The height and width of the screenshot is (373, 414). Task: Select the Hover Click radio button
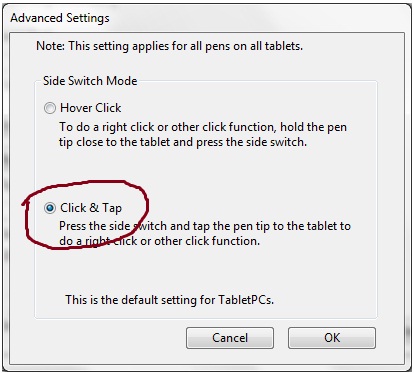[50, 108]
